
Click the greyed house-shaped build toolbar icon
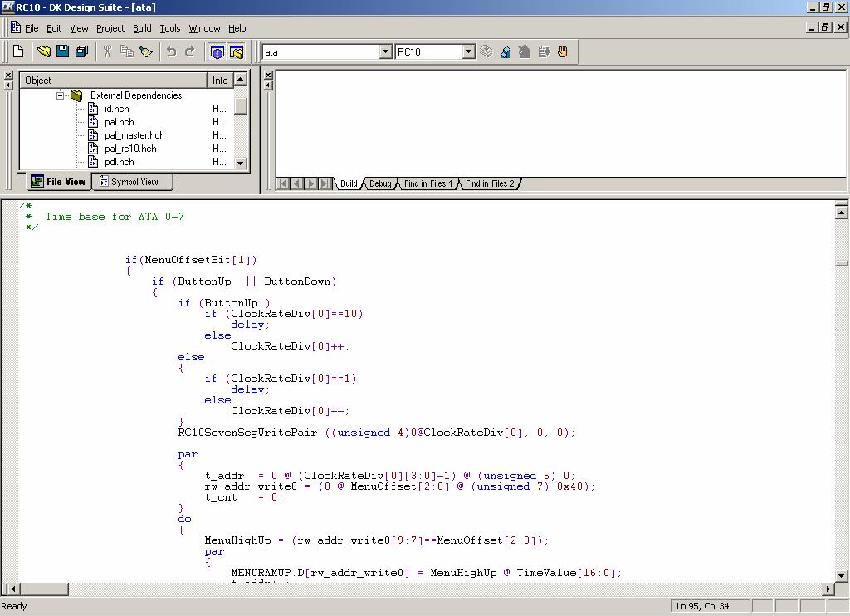click(525, 51)
